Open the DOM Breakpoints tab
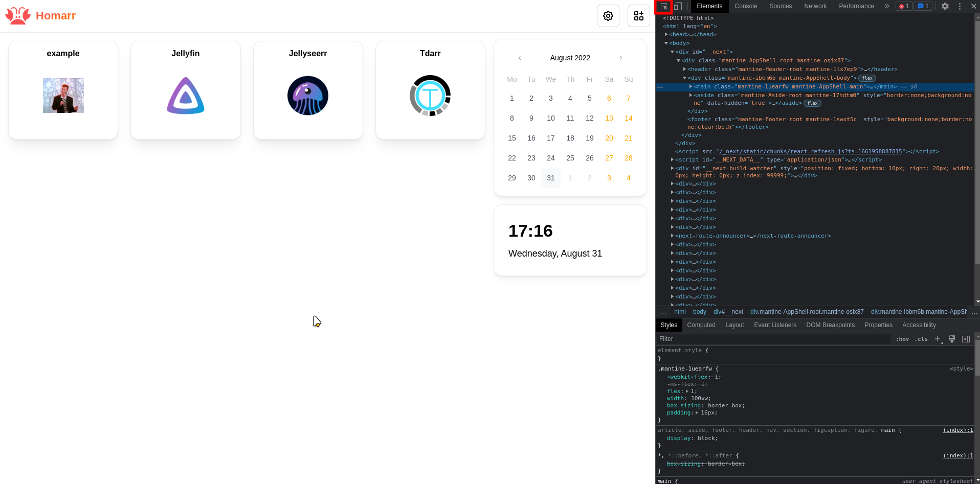 [830, 325]
